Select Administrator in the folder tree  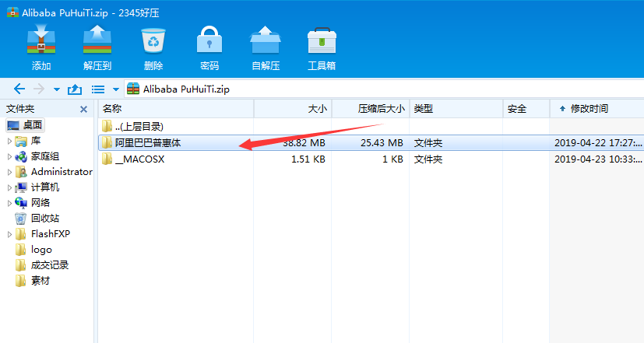[54, 172]
